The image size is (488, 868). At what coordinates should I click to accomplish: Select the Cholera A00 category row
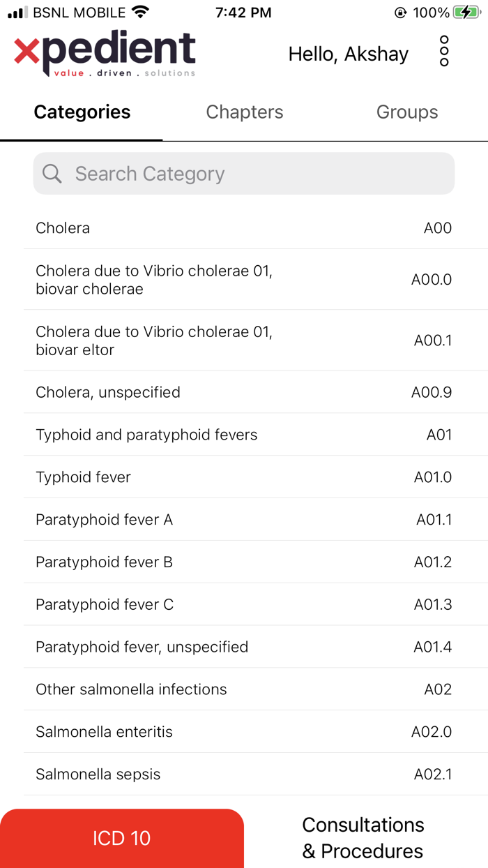(x=244, y=227)
